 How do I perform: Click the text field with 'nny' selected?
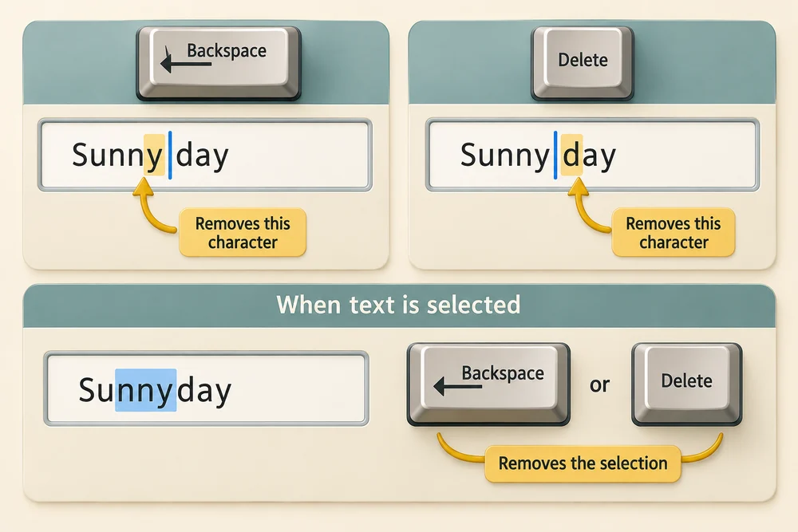[x=206, y=388]
